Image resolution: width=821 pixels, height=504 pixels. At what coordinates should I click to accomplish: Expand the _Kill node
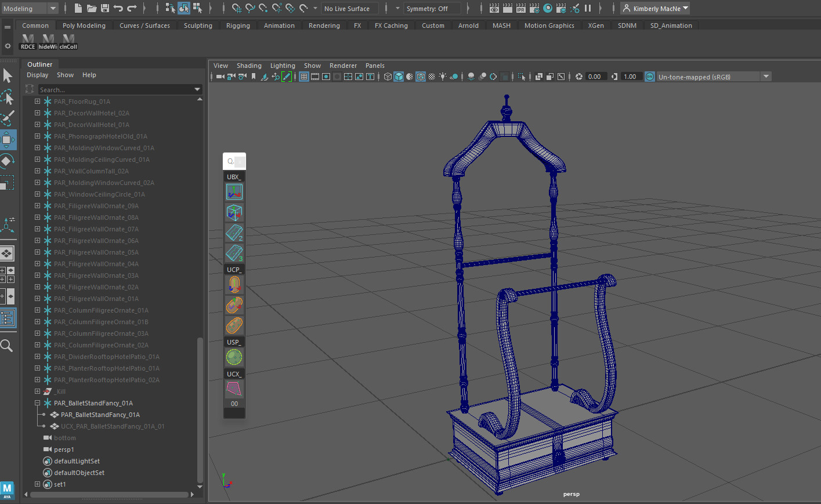(37, 391)
